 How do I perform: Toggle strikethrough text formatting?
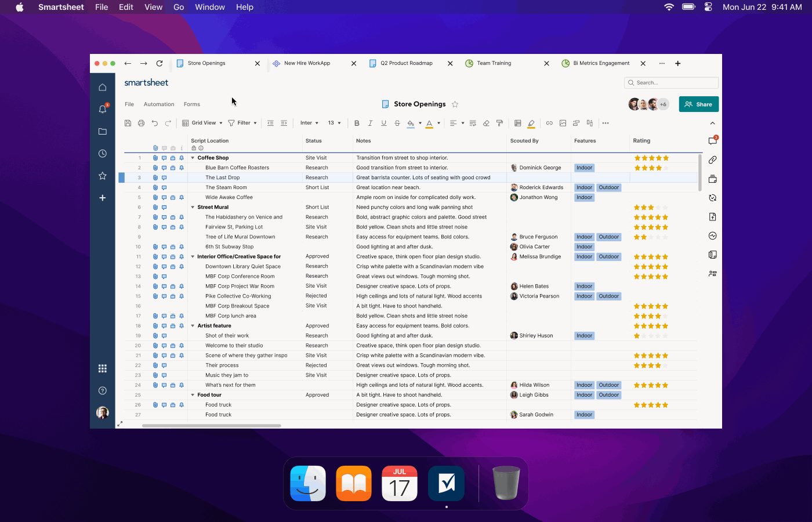pyautogui.click(x=397, y=123)
